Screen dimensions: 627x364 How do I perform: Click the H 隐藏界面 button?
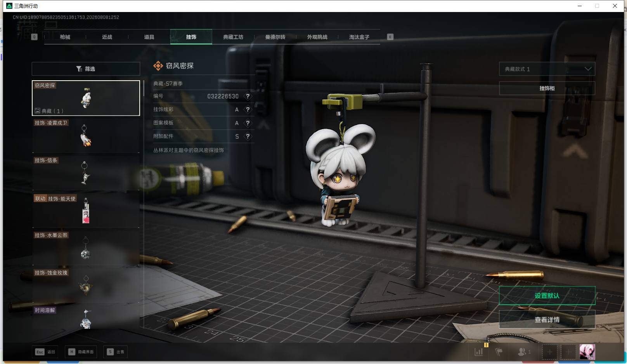[81, 352]
